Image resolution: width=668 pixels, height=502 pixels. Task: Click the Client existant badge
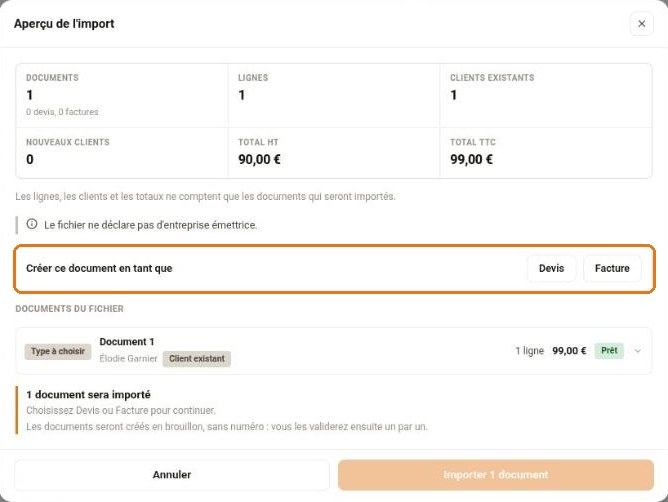tap(197, 359)
